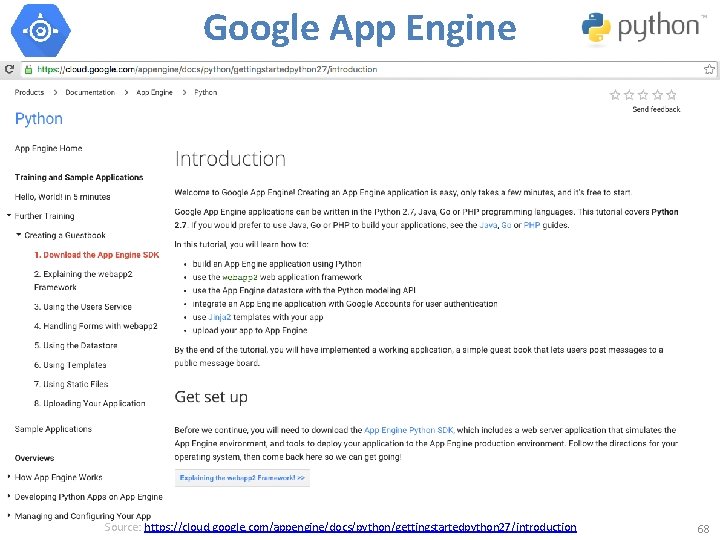Collapse the Creating a Guestbook subsection
Screen dimensions: 720x540
tap(18, 235)
